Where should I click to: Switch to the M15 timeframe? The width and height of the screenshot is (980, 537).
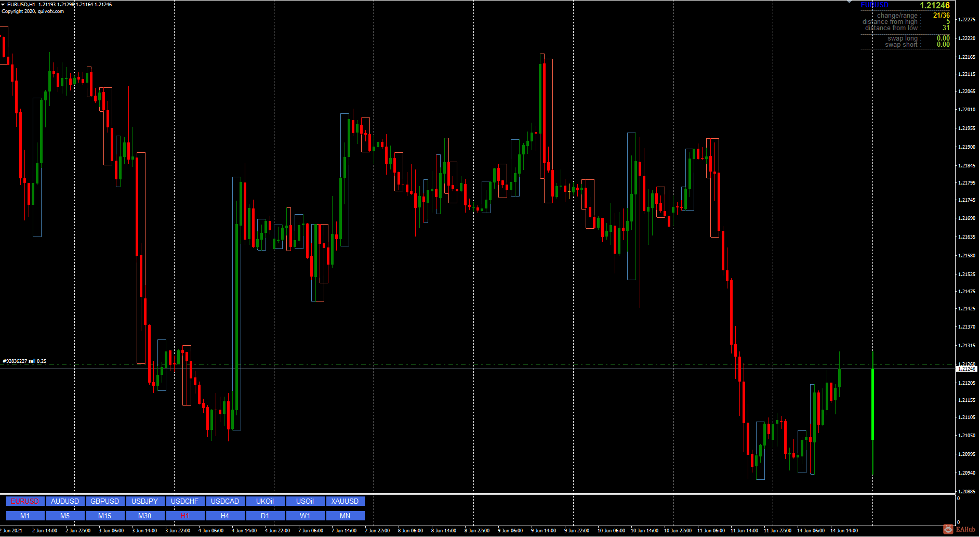click(105, 515)
